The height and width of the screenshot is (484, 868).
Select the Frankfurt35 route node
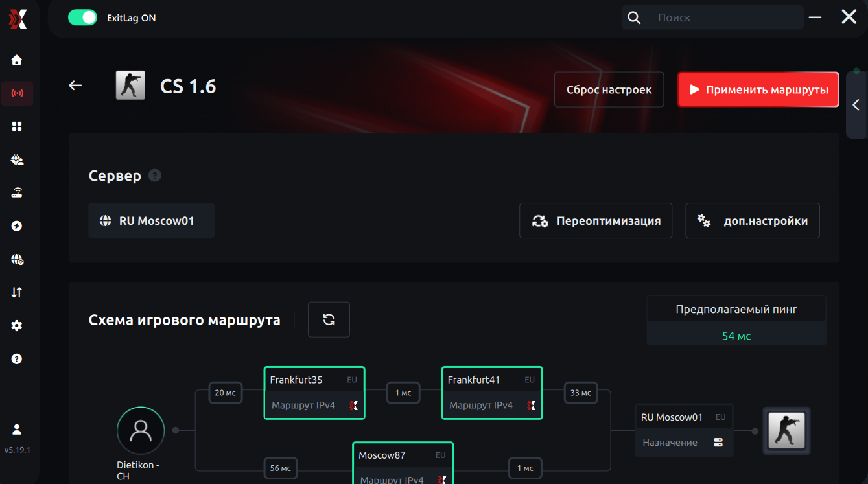(x=314, y=393)
